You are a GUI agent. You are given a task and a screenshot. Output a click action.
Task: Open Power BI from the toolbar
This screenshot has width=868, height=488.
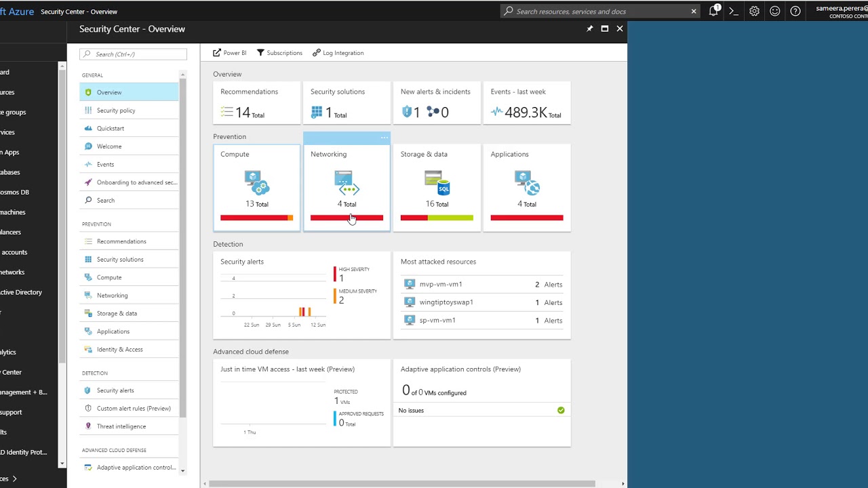tap(230, 53)
